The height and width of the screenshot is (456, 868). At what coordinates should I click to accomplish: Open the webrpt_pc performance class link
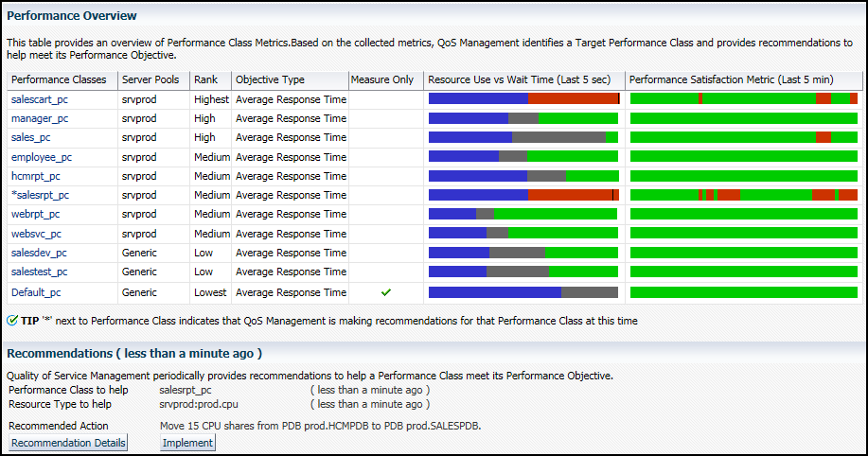(x=35, y=215)
